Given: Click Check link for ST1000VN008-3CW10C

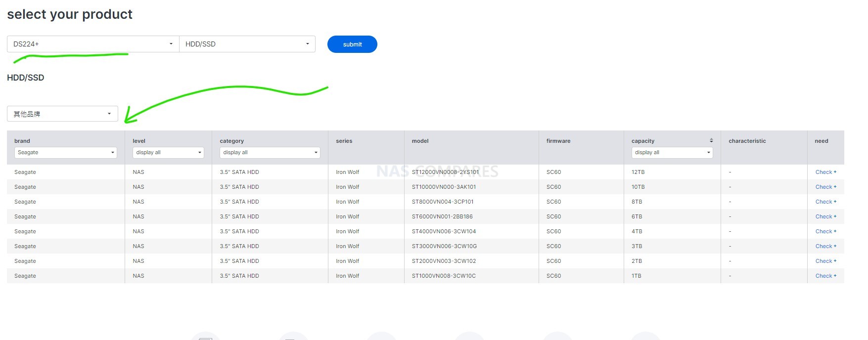Looking at the screenshot, I should click(x=826, y=276).
